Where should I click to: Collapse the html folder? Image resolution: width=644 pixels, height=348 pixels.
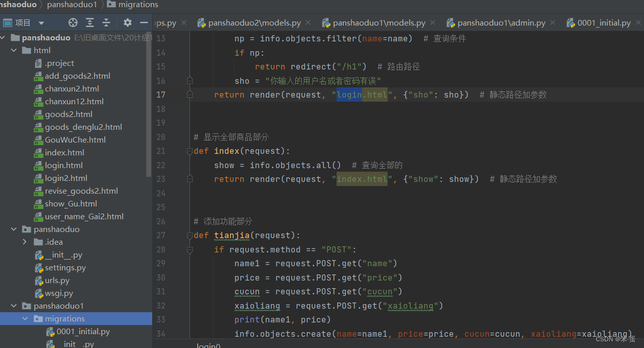coord(14,50)
